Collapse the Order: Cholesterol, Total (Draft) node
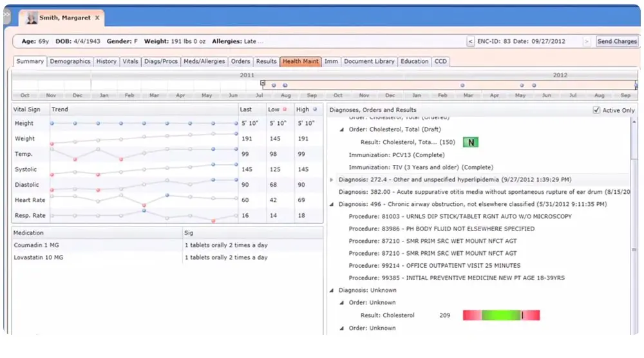Image resolution: width=644 pixels, height=358 pixels. point(342,129)
